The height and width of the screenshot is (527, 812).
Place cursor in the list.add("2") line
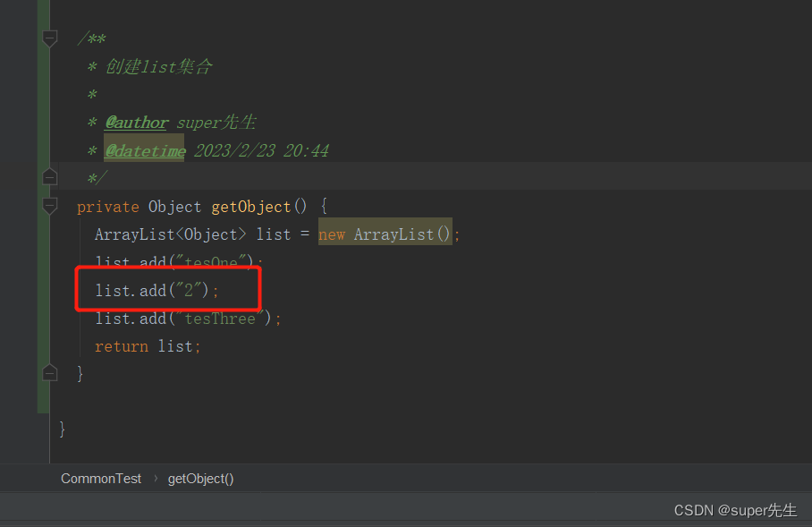[x=156, y=290]
